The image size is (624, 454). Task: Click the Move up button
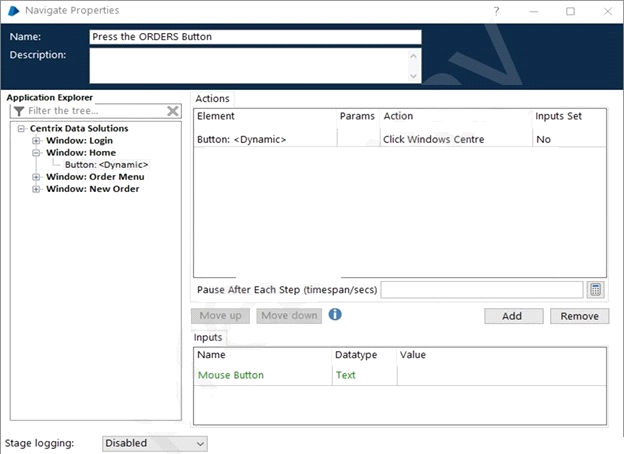point(220,316)
